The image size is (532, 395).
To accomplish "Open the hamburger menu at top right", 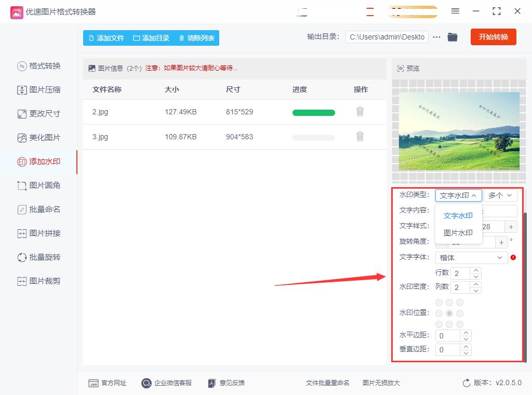I will (455, 11).
